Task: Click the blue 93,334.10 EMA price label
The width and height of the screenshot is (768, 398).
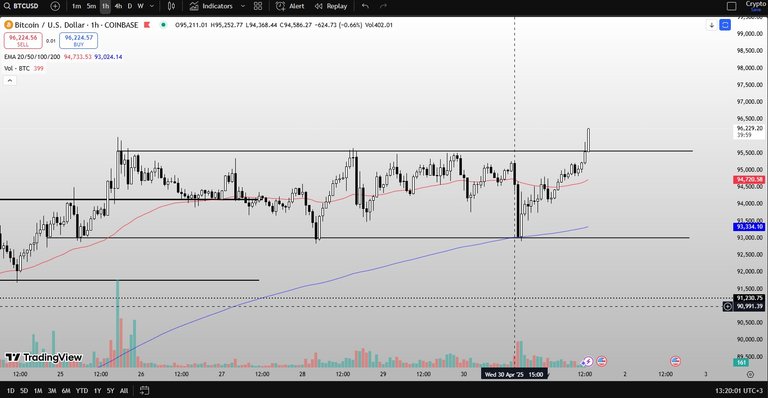Action: (x=749, y=227)
